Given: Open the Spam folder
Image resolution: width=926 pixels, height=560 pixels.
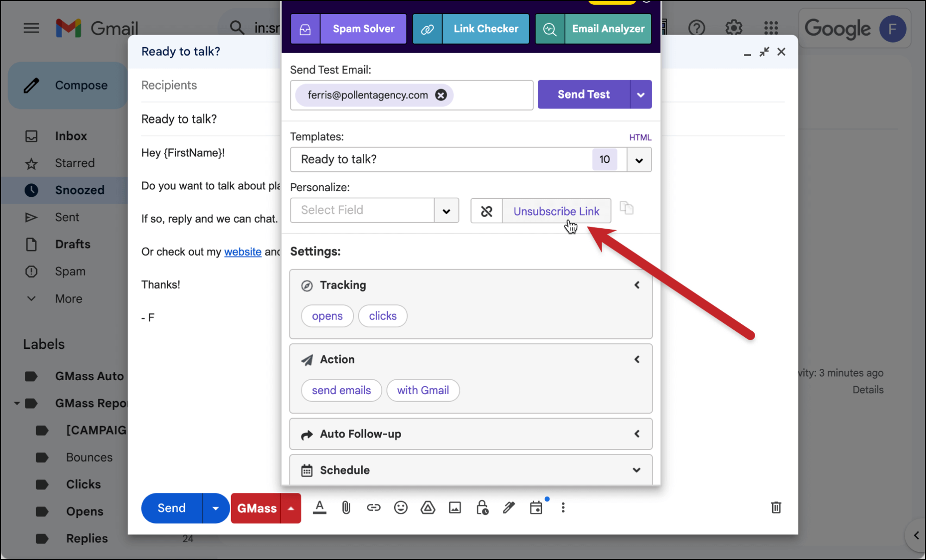Looking at the screenshot, I should (70, 271).
